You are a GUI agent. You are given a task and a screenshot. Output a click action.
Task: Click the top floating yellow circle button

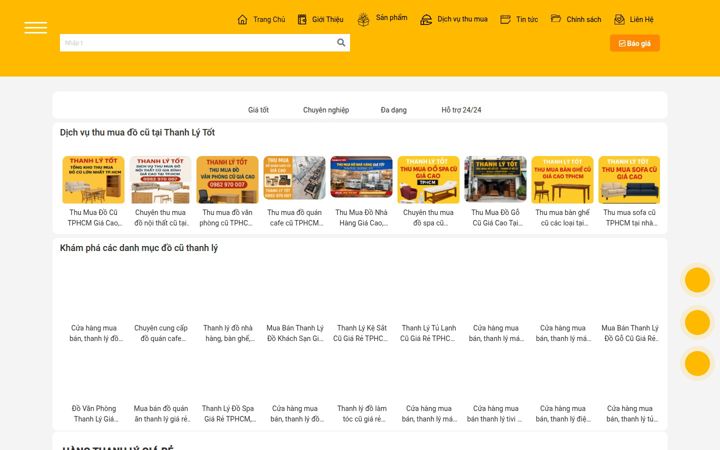point(697,280)
